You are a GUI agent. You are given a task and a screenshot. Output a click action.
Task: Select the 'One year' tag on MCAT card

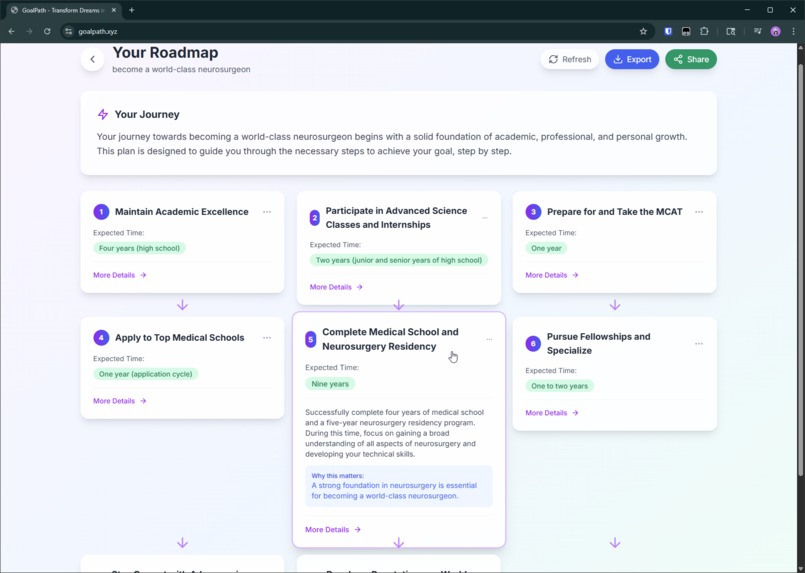(x=546, y=249)
